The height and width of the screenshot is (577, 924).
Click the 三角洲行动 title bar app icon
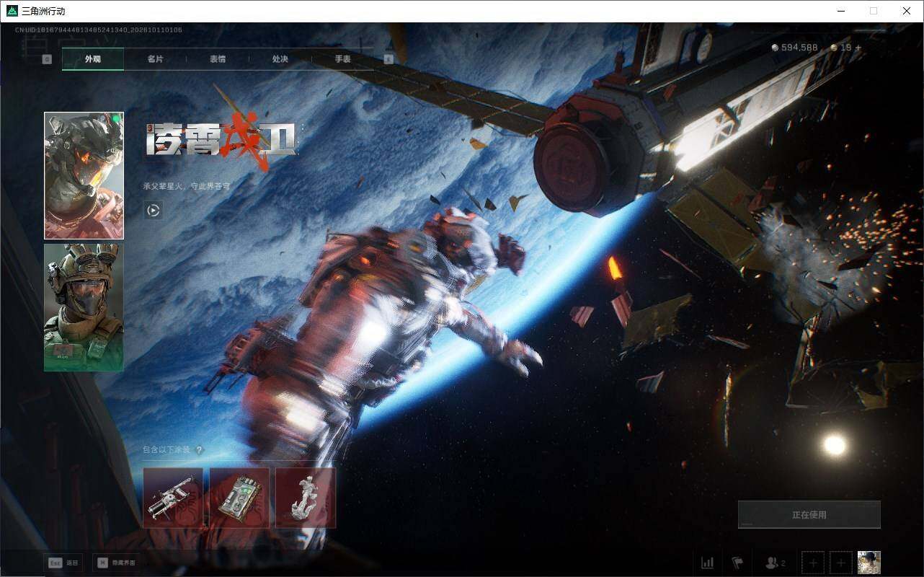coord(12,11)
